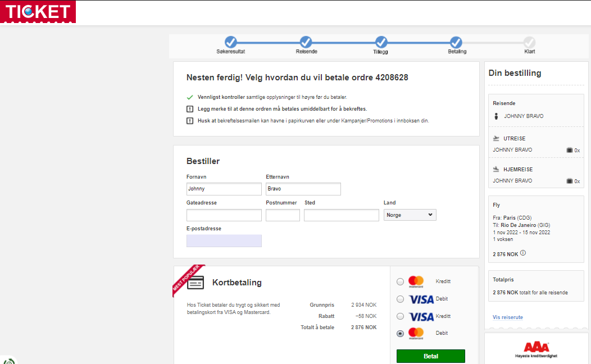Click the 'Totalt å betale' label

point(317,327)
